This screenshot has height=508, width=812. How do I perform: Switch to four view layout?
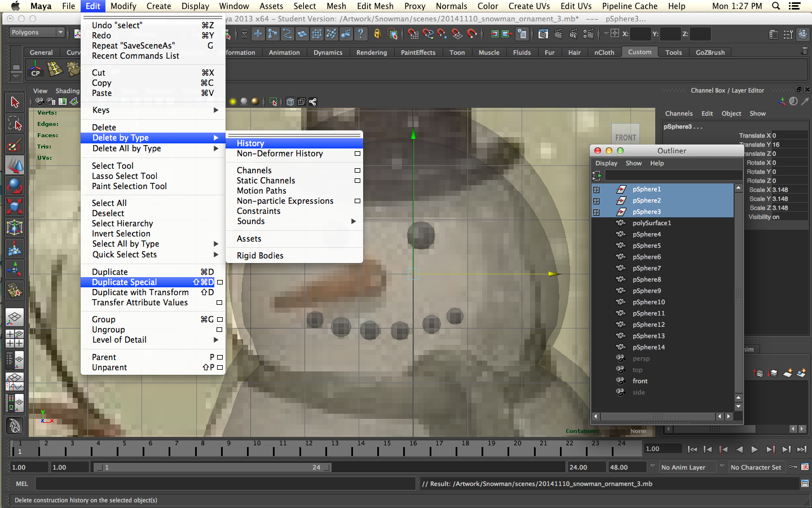pos(15,338)
